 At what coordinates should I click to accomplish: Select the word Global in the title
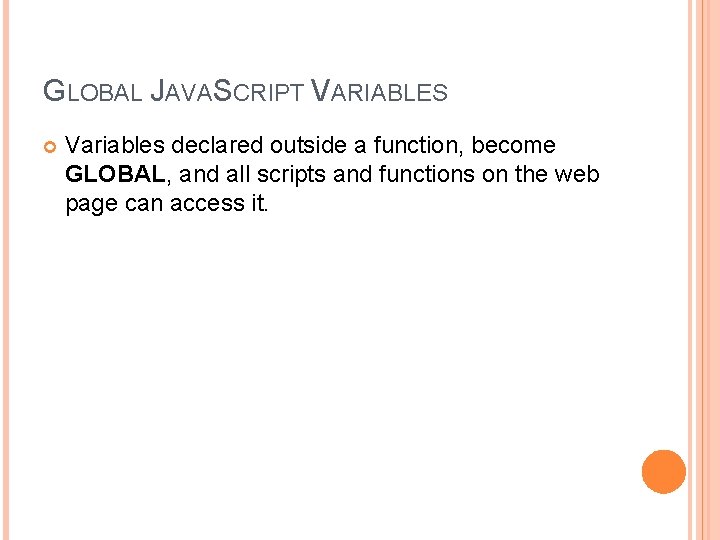[92, 91]
